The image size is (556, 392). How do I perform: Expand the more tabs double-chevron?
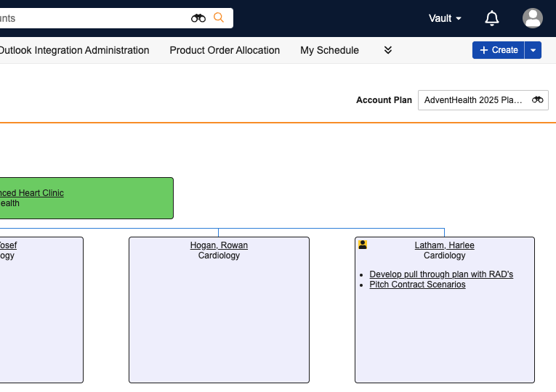pos(388,50)
